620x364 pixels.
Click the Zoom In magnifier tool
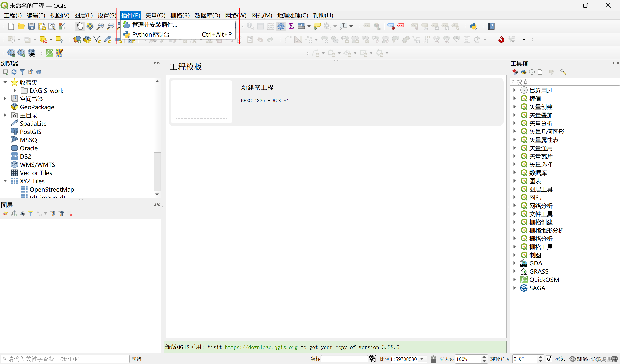(100, 26)
